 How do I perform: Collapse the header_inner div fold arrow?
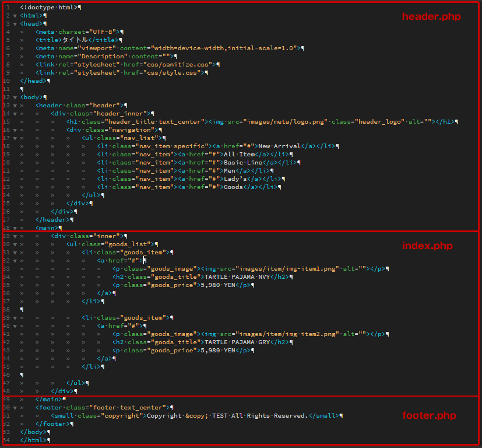click(x=15, y=113)
